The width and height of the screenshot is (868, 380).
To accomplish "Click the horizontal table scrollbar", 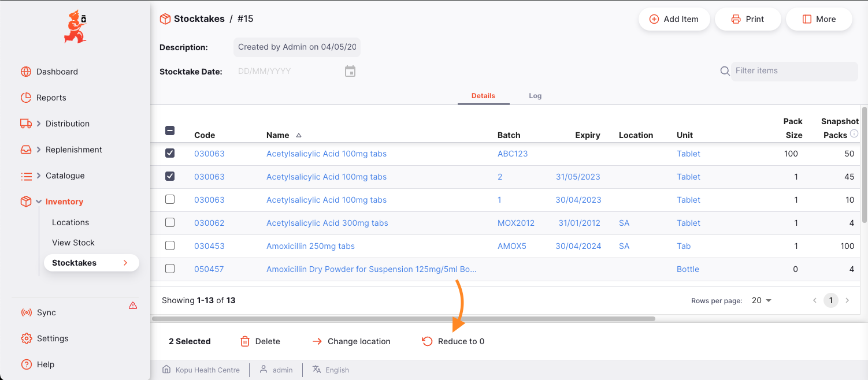I will tap(403, 319).
